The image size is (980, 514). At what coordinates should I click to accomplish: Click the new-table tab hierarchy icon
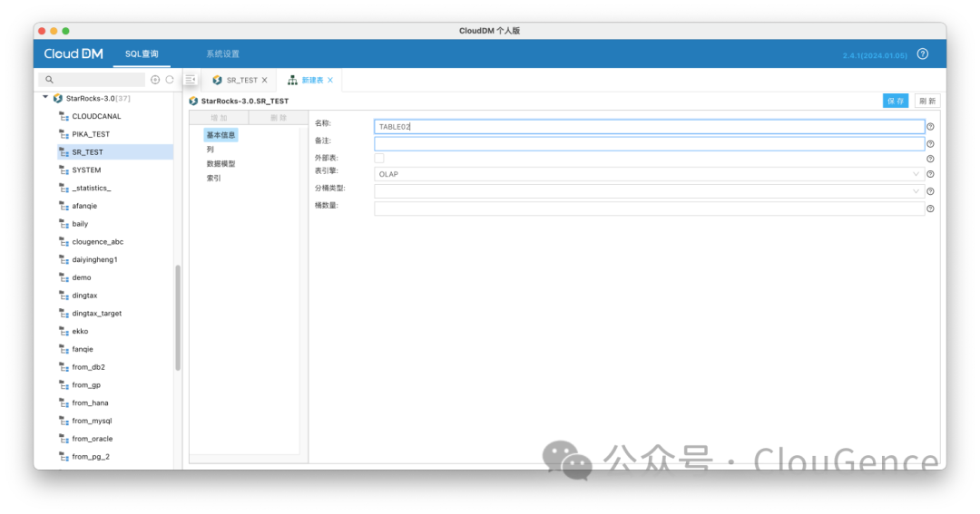pos(292,81)
